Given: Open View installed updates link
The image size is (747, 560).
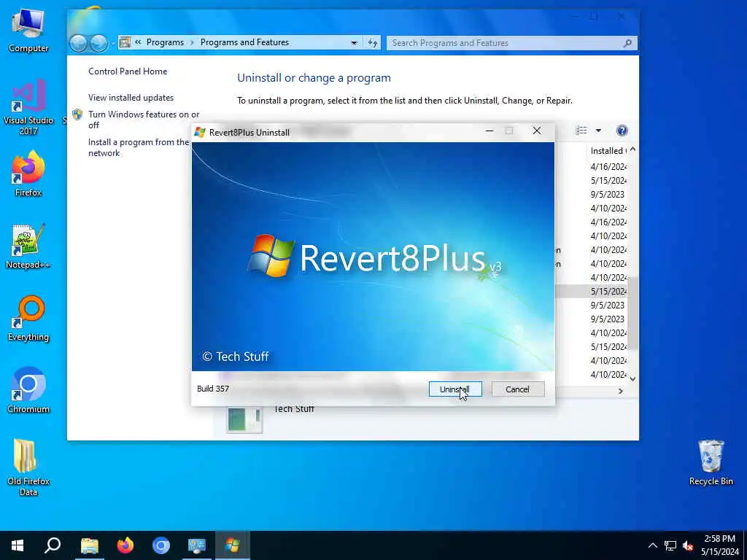Looking at the screenshot, I should [131, 97].
